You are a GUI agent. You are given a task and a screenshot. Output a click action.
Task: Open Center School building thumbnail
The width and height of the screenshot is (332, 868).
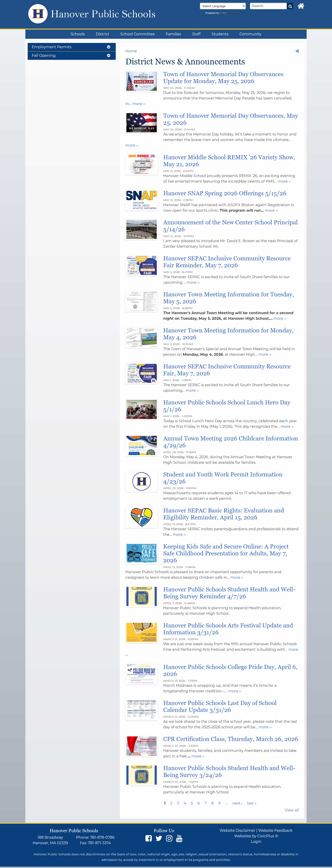(x=142, y=229)
